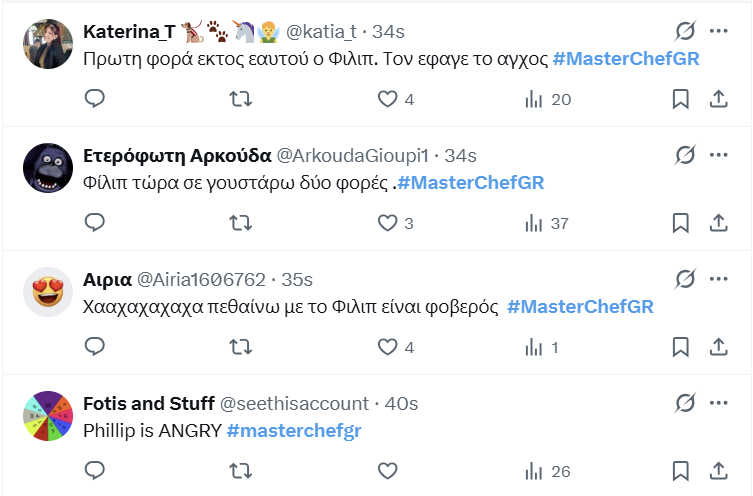
Task: Go to @seethisaccount profile handle
Action: 294,404
